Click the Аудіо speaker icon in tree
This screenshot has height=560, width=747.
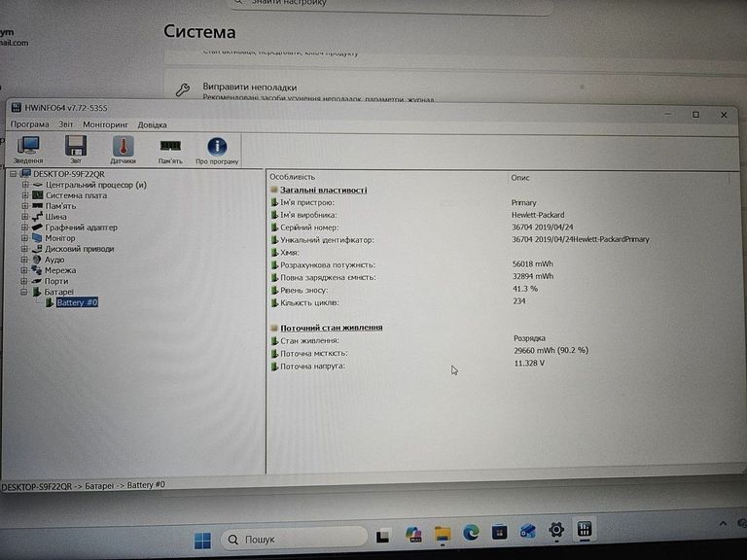coord(37,260)
